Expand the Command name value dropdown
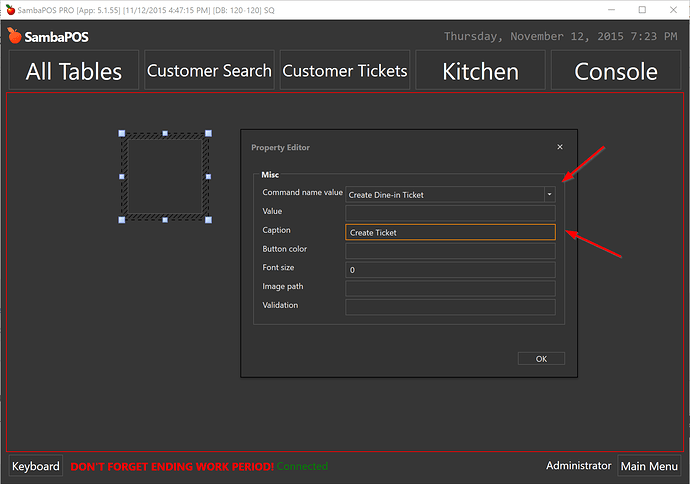The height and width of the screenshot is (484, 690). point(549,194)
